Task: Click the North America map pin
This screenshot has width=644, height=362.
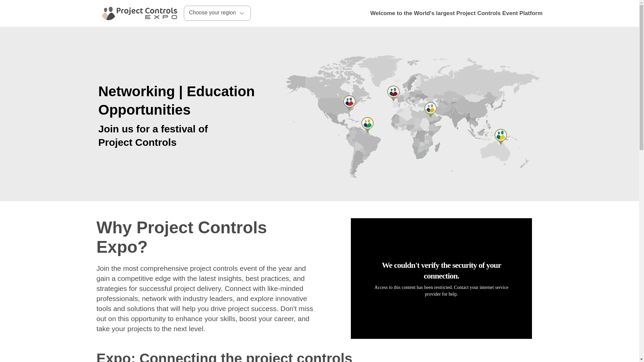Action: 349,103
